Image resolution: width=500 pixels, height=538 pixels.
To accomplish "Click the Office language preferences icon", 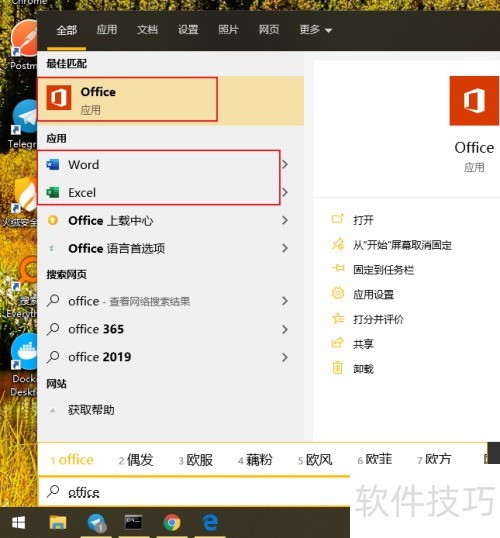I will click(x=52, y=248).
